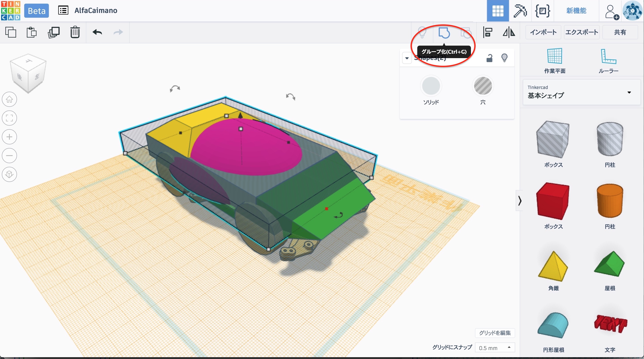
Task: Toggle shape visibility lightbulb in inspector
Action: [504, 58]
